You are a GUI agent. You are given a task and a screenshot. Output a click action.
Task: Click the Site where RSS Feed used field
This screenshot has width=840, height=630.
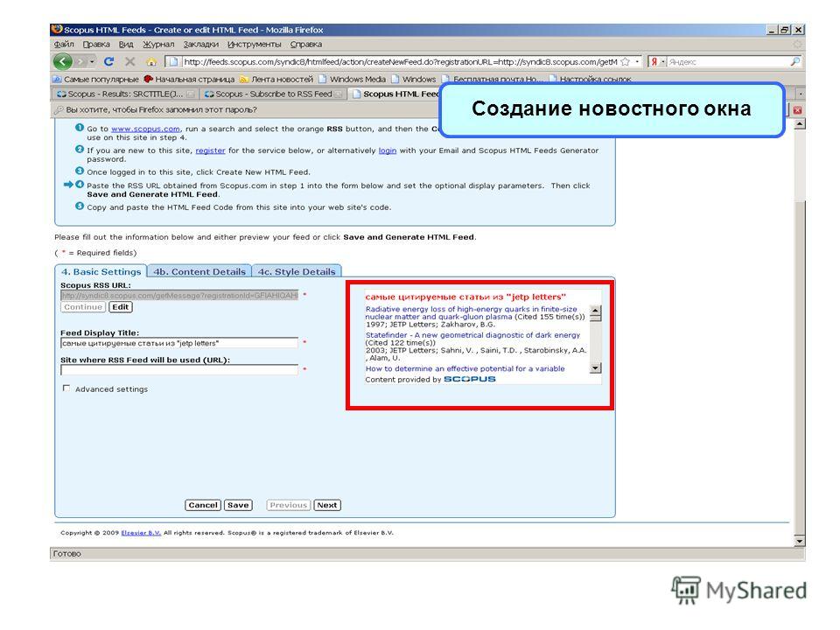point(179,369)
